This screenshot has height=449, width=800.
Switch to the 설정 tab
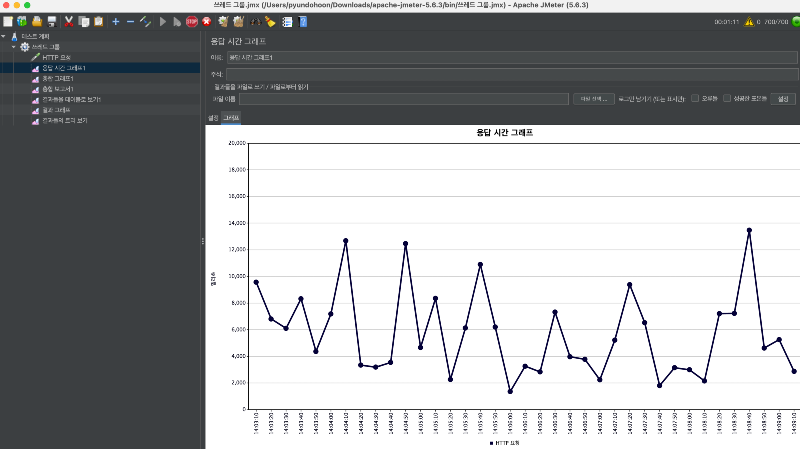tap(213, 118)
